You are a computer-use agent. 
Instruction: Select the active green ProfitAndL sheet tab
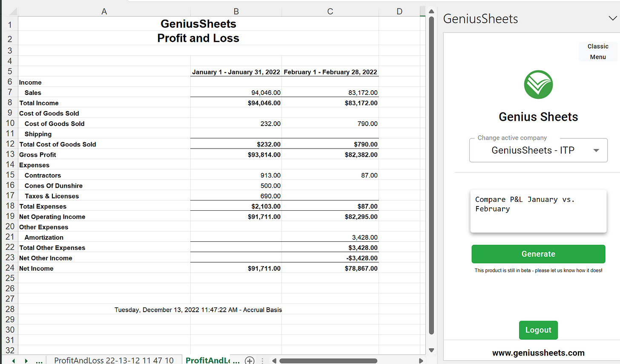click(212, 360)
